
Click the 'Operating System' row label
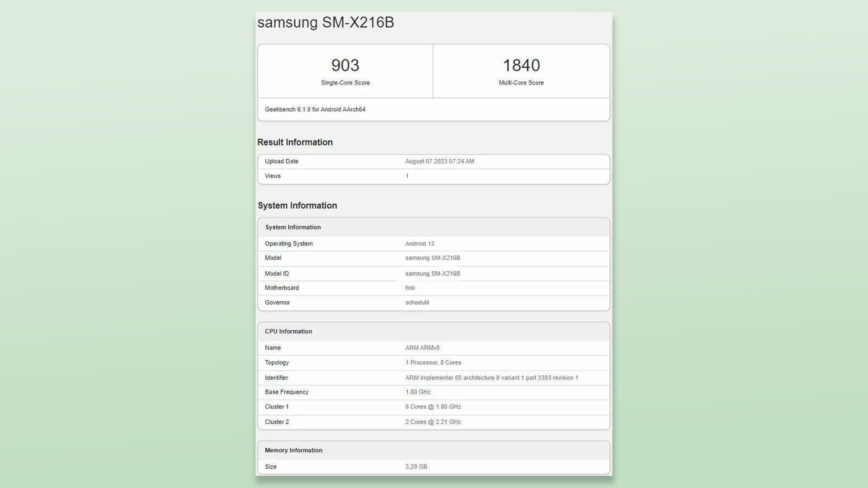289,244
